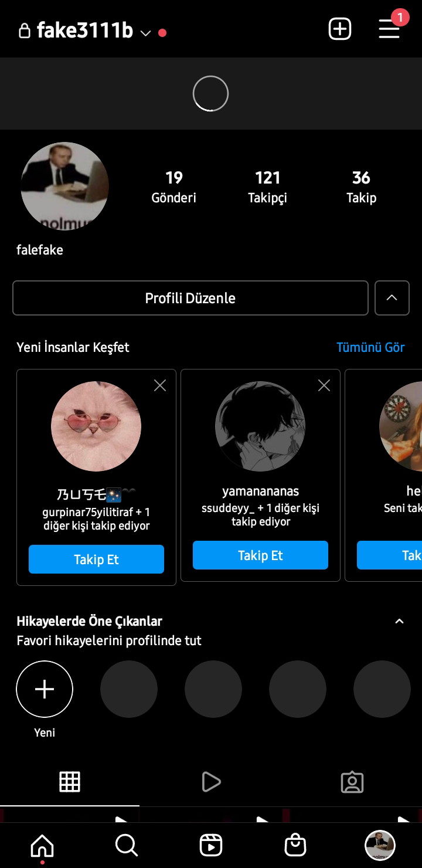Dismiss the pink cat suggestion card
The image size is (422, 868).
[x=160, y=385]
